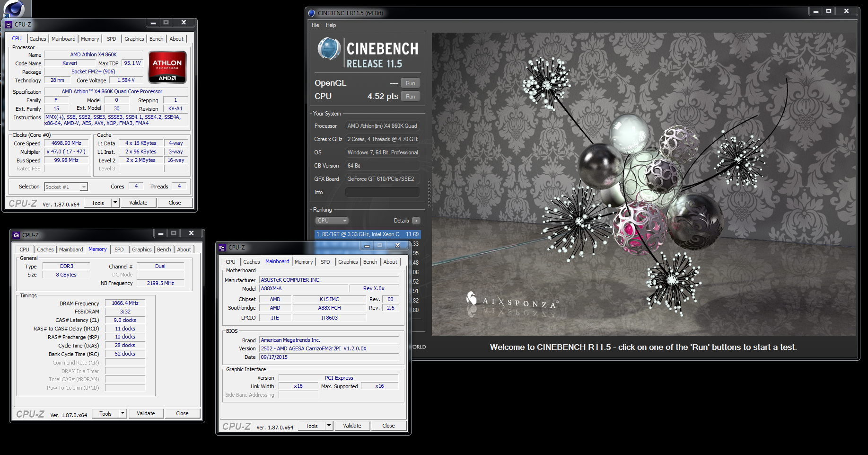Image resolution: width=868 pixels, height=455 pixels.
Task: Click the Multiplier value x 47.0
Action: (66, 152)
